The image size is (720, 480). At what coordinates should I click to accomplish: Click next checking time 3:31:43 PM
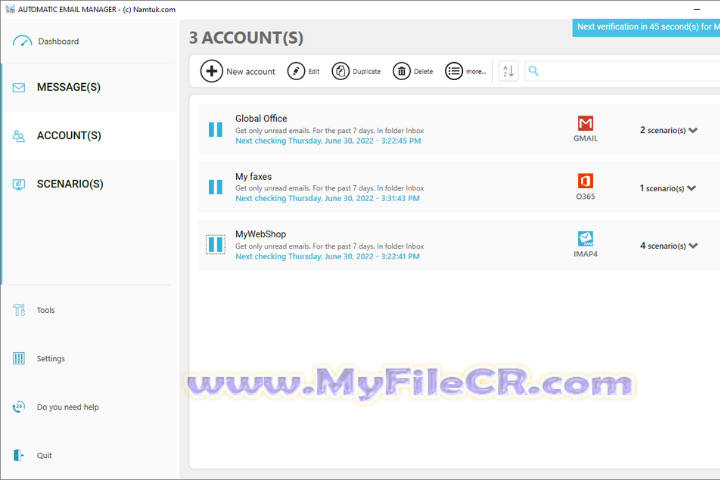coord(327,198)
